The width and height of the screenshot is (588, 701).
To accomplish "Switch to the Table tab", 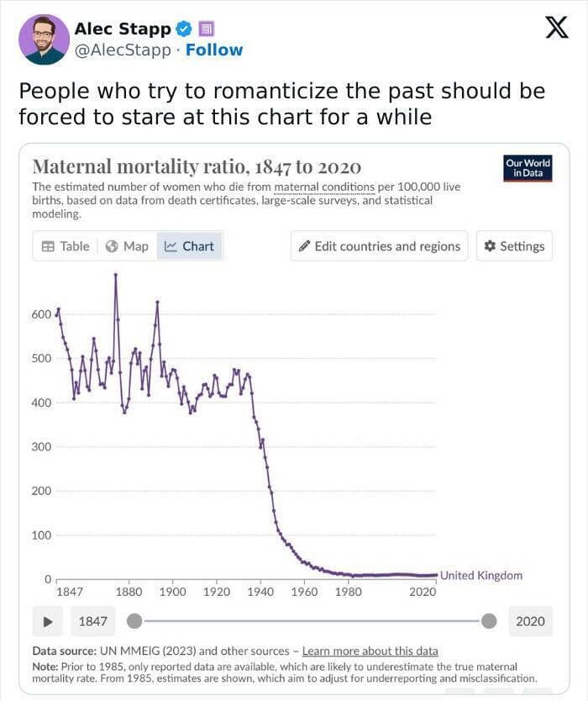I will pos(66,246).
